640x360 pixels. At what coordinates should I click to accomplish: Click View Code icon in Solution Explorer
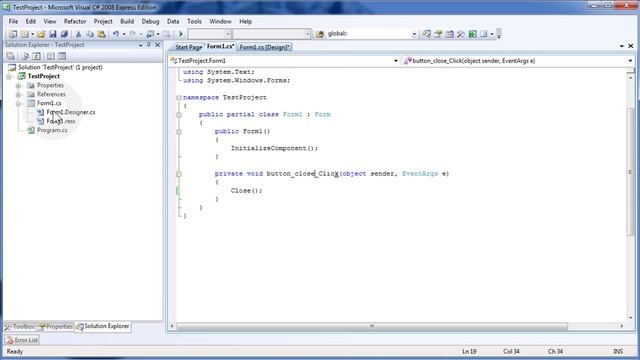[51, 56]
